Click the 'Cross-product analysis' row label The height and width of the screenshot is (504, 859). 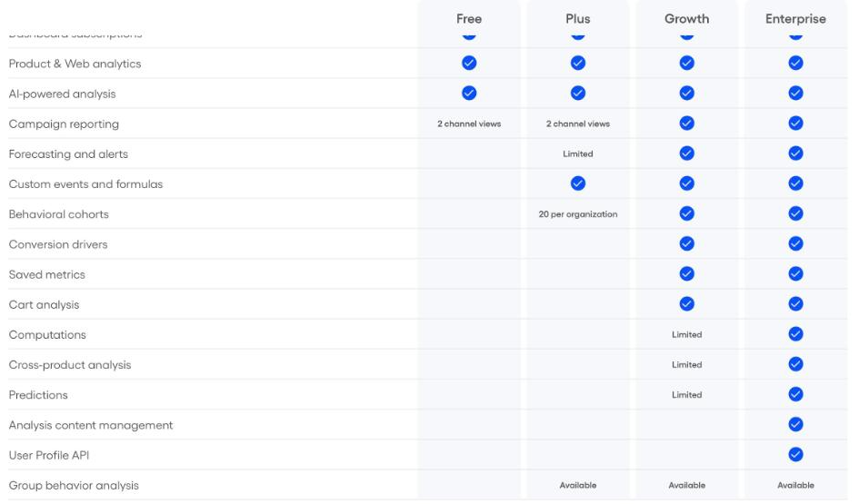70,365
